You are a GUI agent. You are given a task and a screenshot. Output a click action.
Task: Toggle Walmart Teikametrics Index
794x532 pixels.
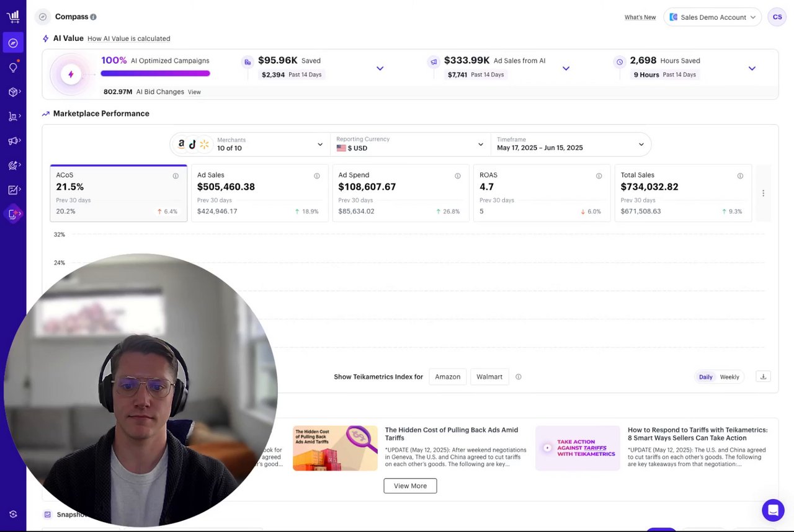click(489, 376)
